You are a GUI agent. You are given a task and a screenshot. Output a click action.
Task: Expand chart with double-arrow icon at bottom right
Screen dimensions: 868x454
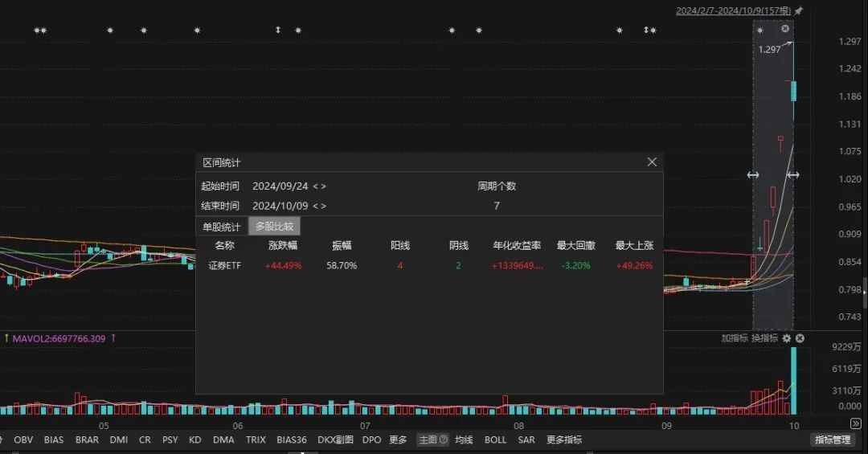coord(856,423)
